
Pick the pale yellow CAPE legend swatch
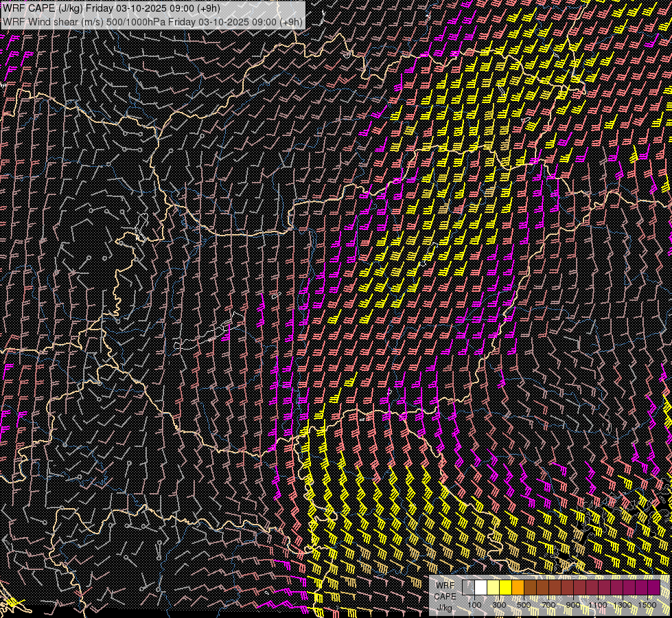click(x=493, y=588)
